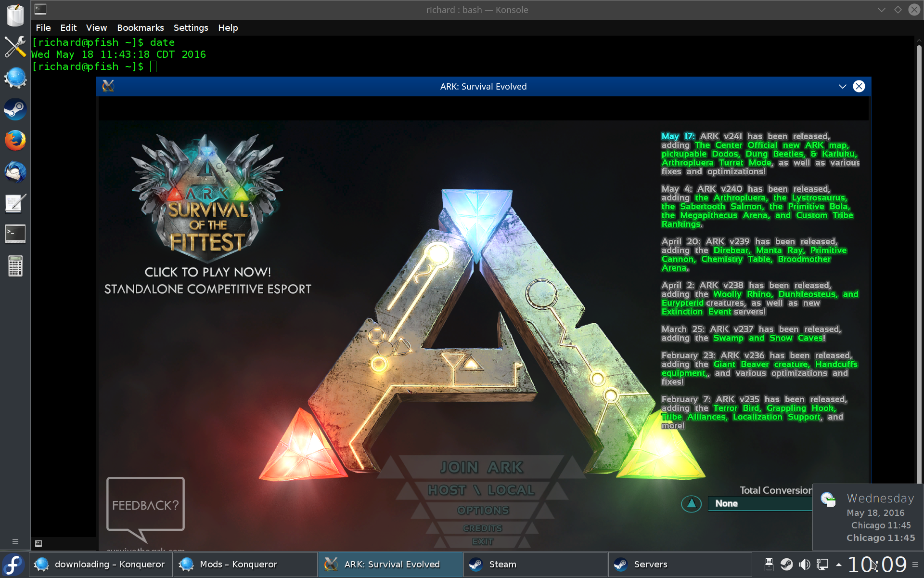Open the text editor launcher in the side panel
Image resolution: width=924 pixels, height=578 pixels.
[x=15, y=203]
